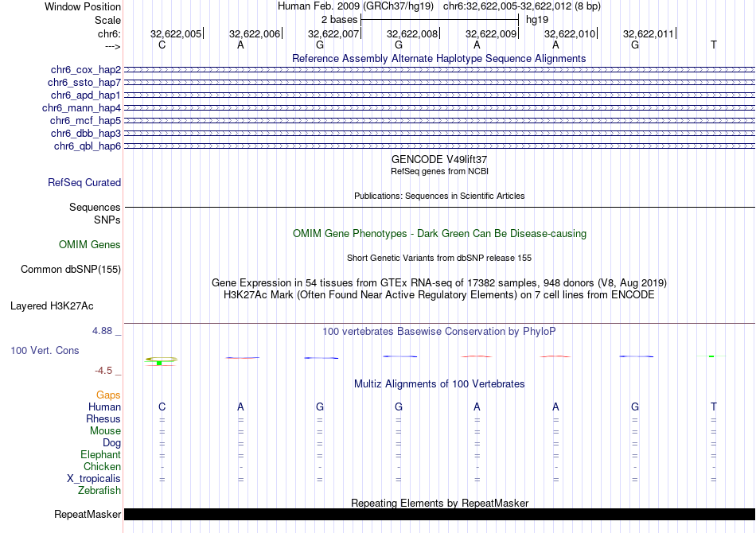
Task: Click Multiz Alignments of 100 Vertebrates title
Action: pyautogui.click(x=439, y=384)
